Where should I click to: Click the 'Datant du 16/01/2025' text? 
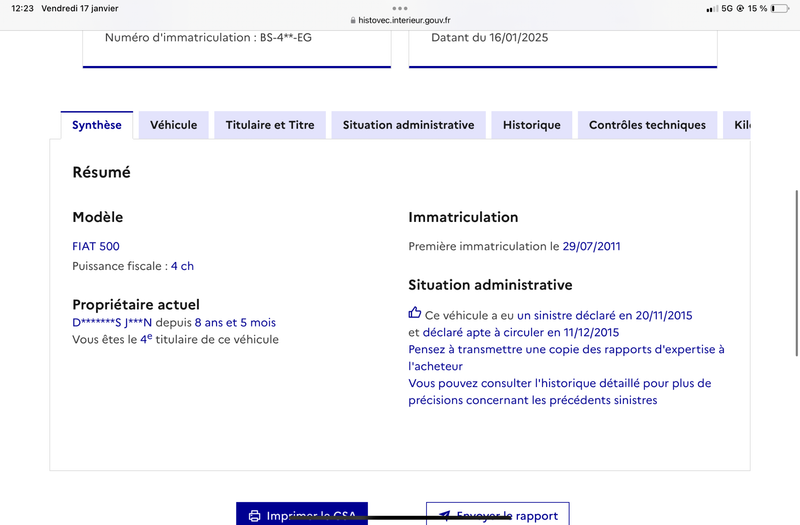tap(490, 38)
